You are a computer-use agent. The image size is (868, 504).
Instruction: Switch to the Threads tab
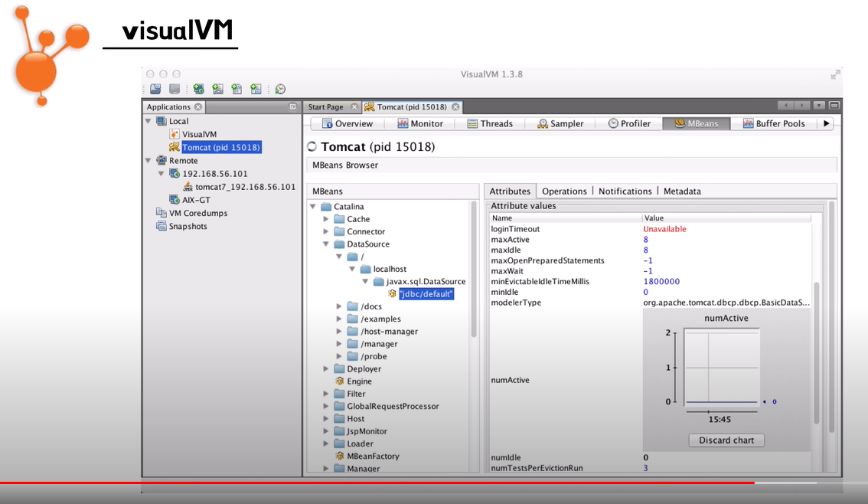[x=490, y=123]
